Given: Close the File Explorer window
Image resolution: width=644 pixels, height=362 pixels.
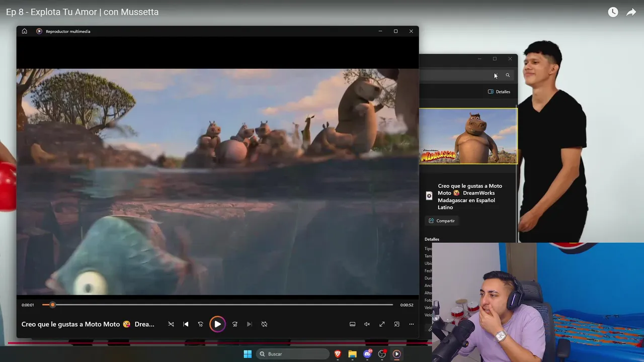Looking at the screenshot, I should (x=510, y=59).
